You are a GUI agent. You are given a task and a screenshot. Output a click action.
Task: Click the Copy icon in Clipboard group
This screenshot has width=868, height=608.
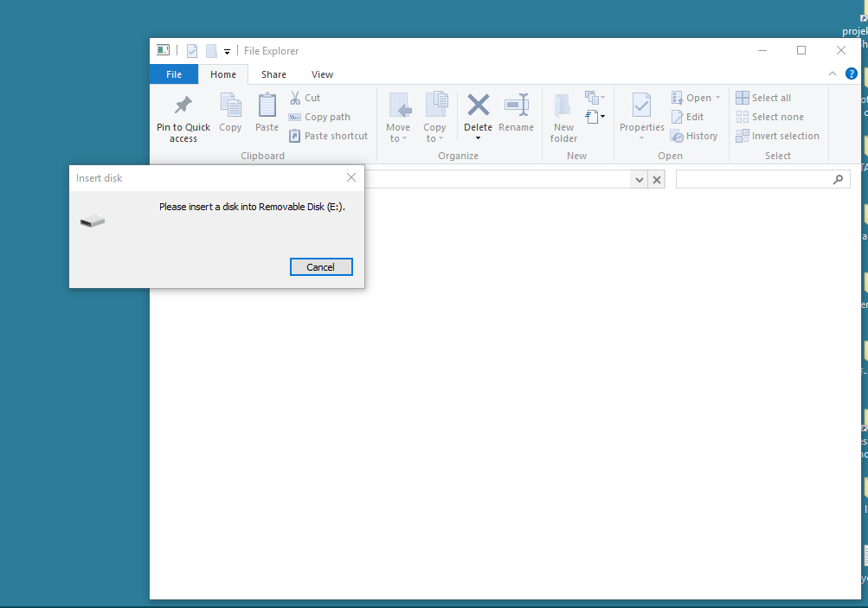point(230,106)
